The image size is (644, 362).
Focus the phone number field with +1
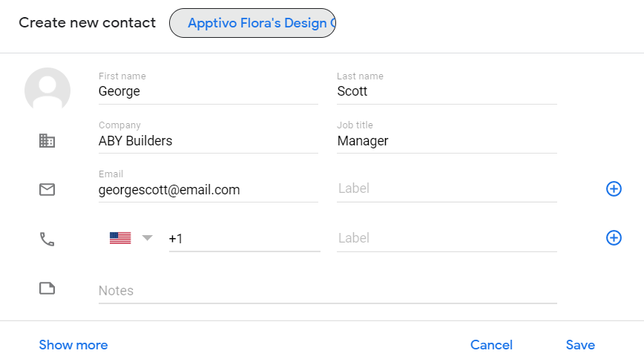click(x=244, y=239)
